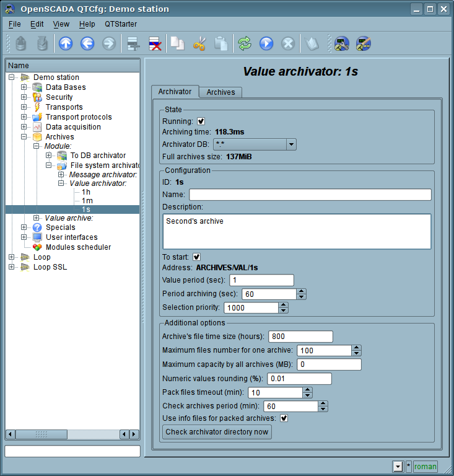
Task: Click Check archivator directory now button
Action: coord(217,431)
